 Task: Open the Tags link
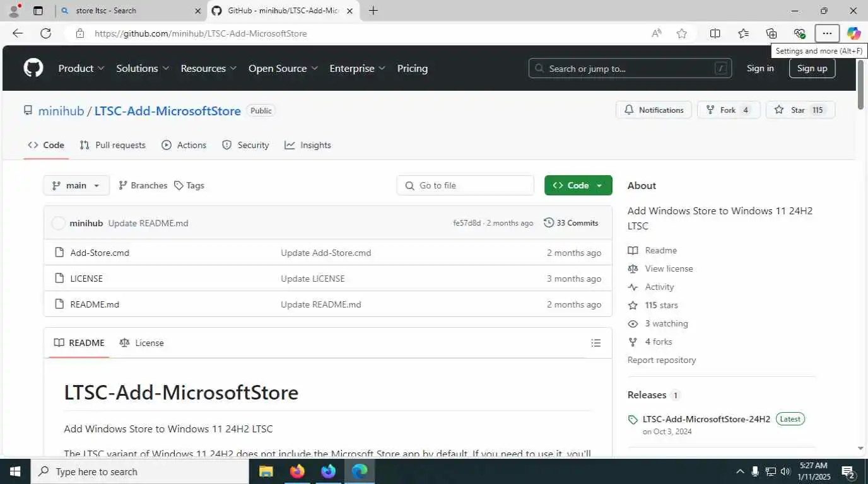[189, 185]
